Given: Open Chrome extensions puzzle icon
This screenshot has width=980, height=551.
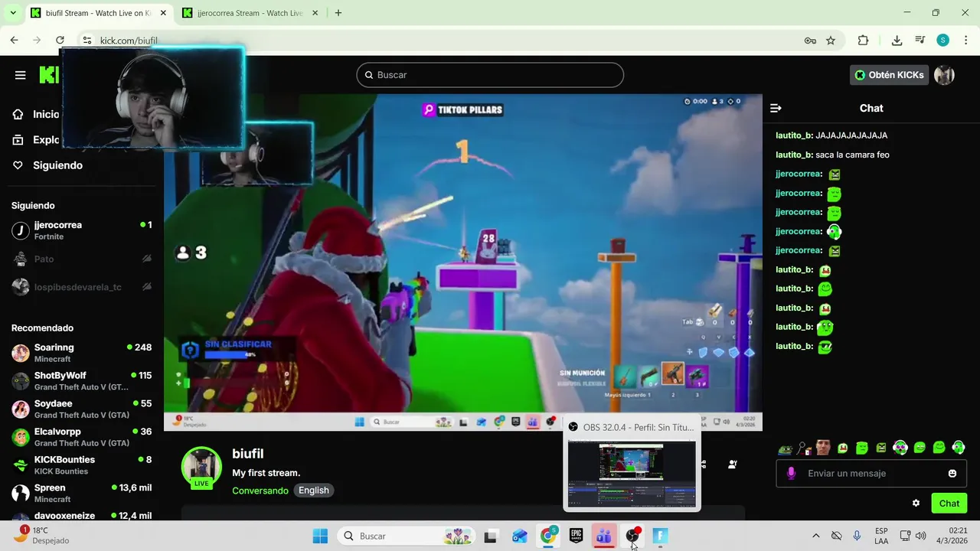Looking at the screenshot, I should (863, 41).
